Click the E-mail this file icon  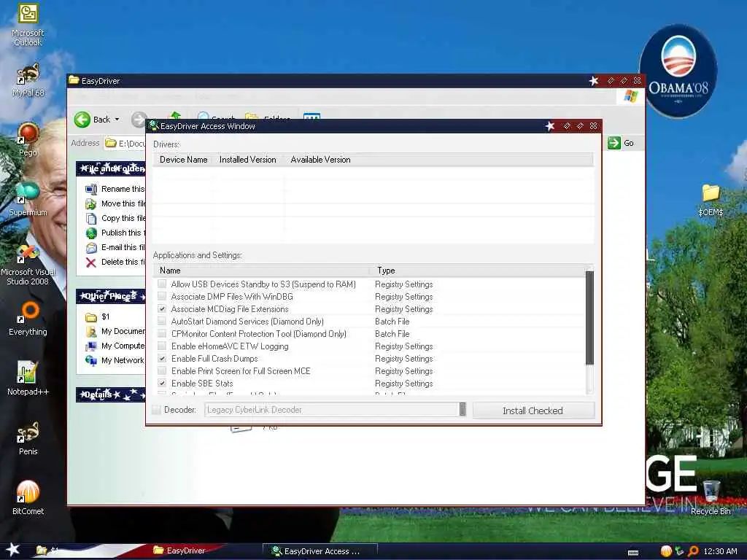91,248
